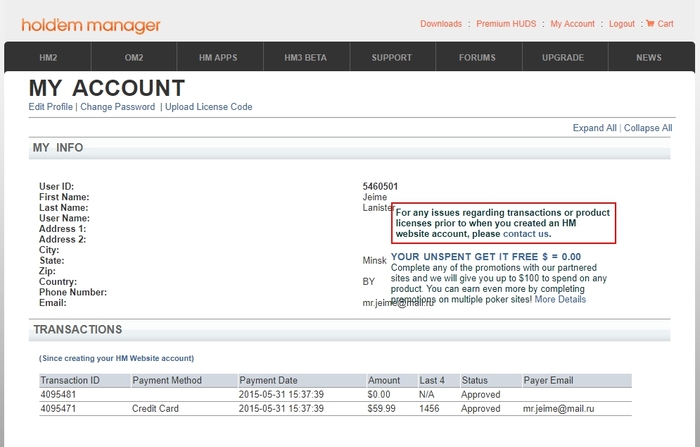The width and height of the screenshot is (700, 447).
Task: Click payer email mr.jeime@mail.ru in table
Action: coord(558,409)
